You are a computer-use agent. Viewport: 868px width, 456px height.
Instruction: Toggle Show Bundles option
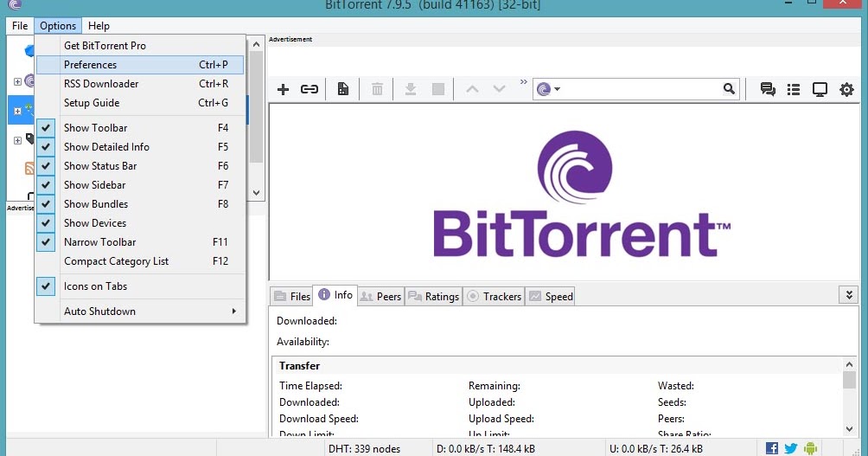pyautogui.click(x=141, y=204)
